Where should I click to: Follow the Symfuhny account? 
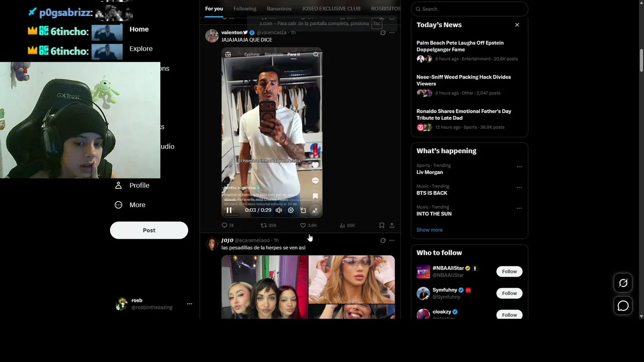tap(509, 293)
